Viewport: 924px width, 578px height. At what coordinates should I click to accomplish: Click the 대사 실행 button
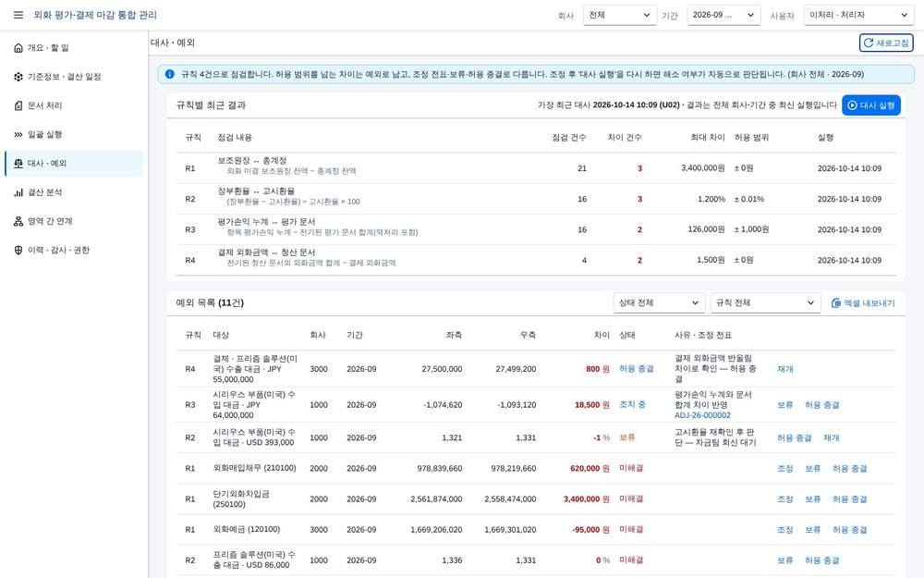coord(871,105)
